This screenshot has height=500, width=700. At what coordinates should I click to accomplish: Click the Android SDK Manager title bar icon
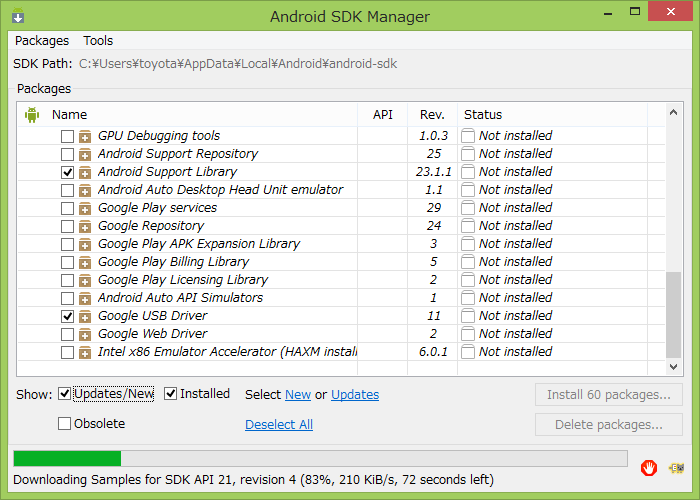pos(18,17)
